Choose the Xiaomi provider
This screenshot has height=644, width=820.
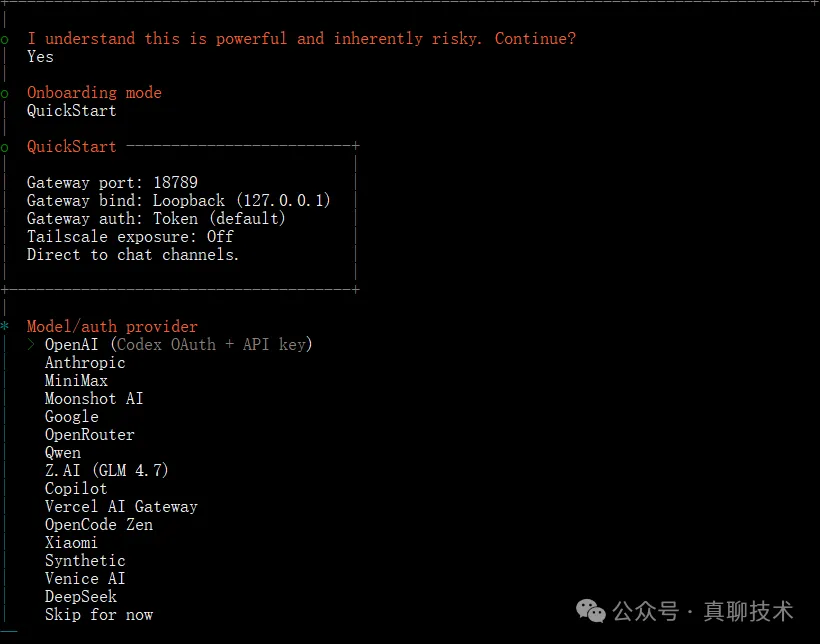click(71, 543)
